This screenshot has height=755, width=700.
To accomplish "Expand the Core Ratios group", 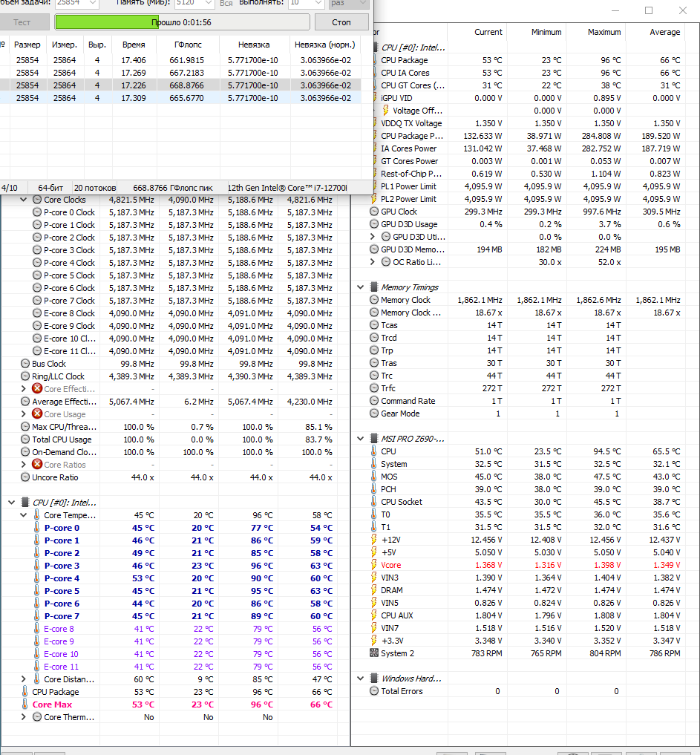I will 23,464.
